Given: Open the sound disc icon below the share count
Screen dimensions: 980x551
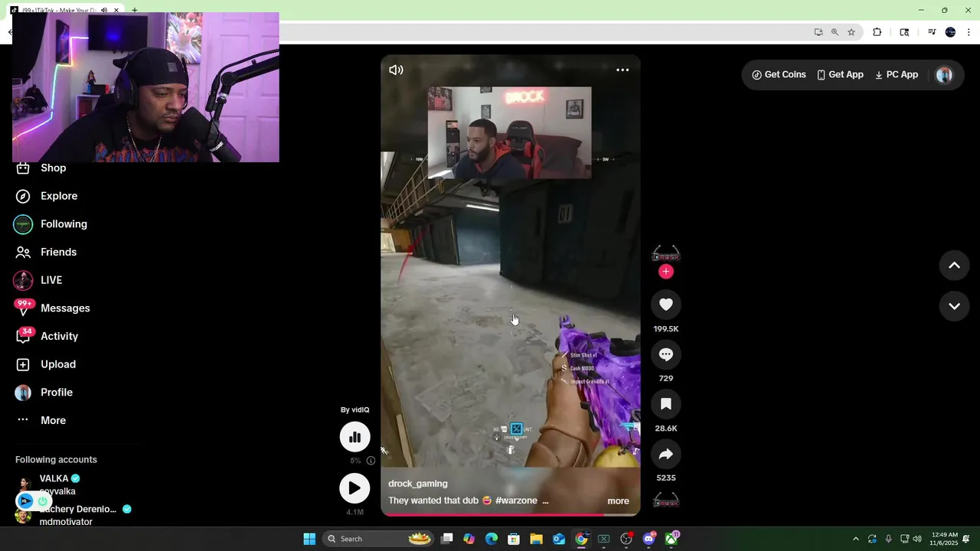Looking at the screenshot, I should click(666, 500).
